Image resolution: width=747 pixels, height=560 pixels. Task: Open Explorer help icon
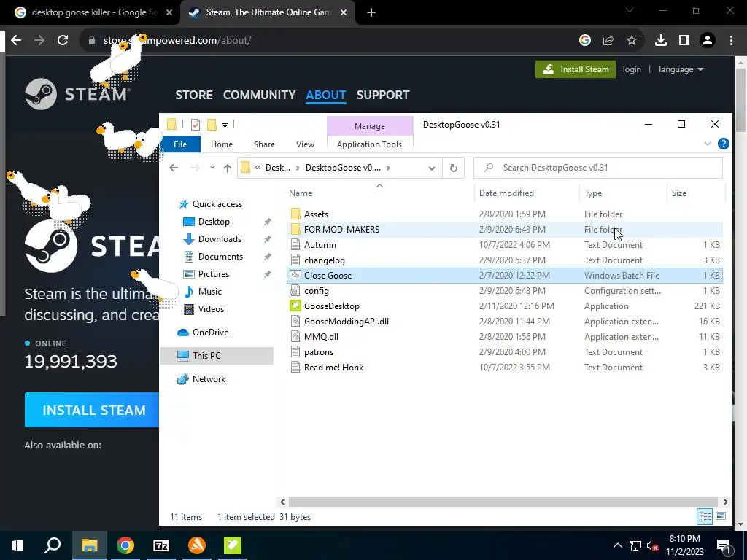tap(723, 144)
